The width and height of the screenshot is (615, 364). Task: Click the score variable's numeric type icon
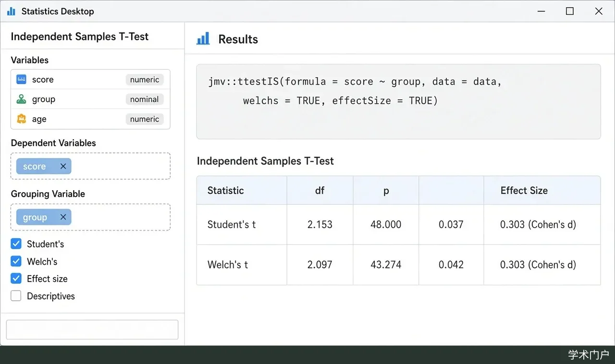point(21,80)
